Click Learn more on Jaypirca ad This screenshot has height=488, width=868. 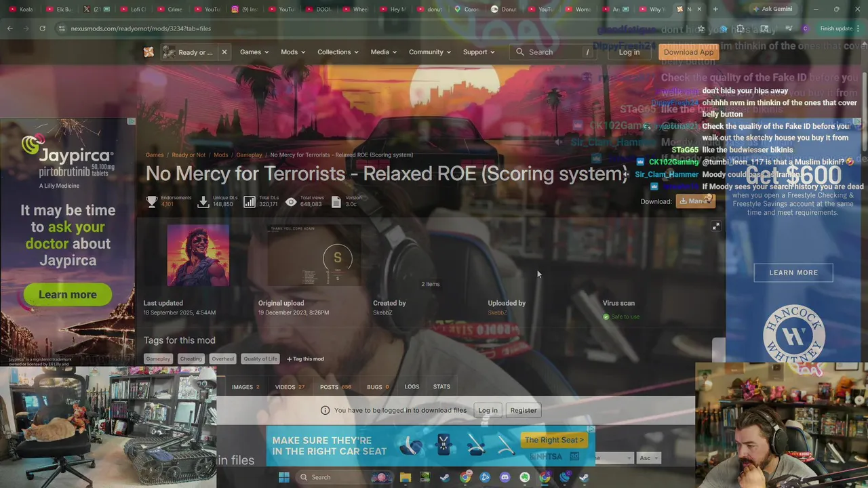pyautogui.click(x=67, y=295)
